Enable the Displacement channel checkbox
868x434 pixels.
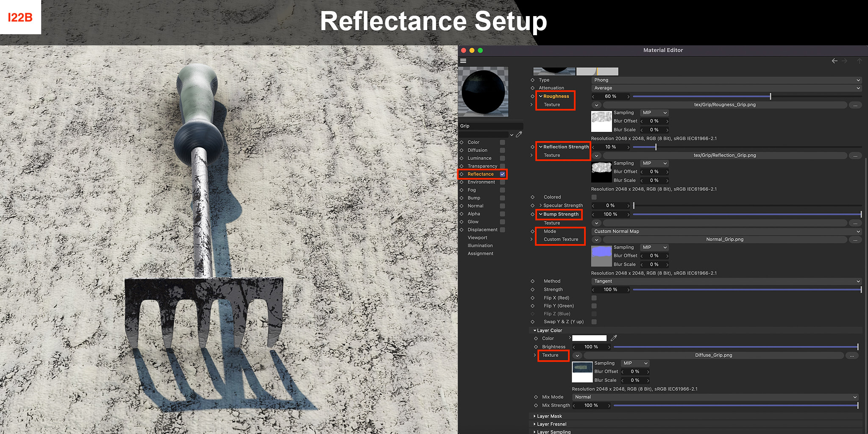[x=503, y=230]
